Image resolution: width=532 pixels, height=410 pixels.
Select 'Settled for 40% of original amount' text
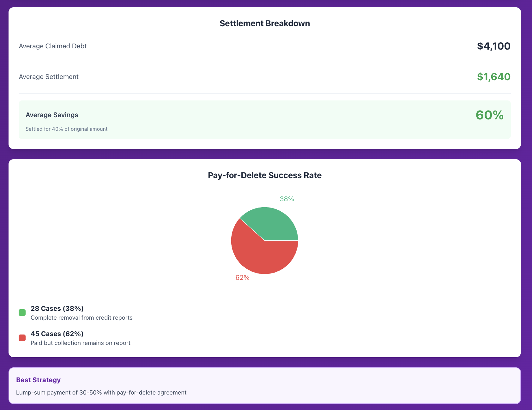tap(67, 129)
